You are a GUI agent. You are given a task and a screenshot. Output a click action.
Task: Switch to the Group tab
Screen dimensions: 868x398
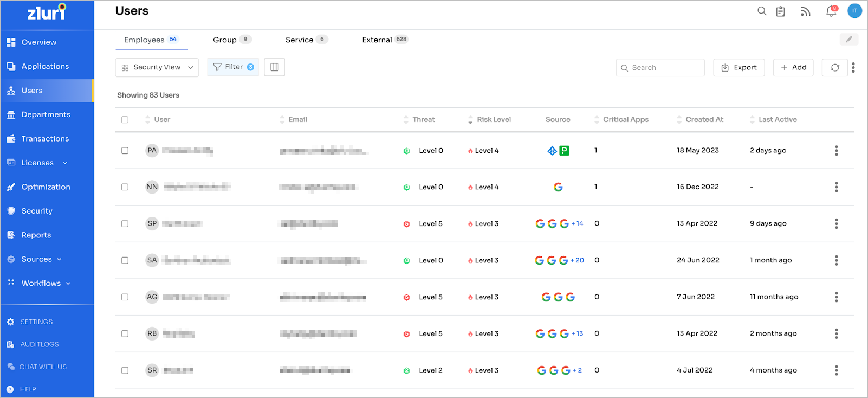point(232,40)
